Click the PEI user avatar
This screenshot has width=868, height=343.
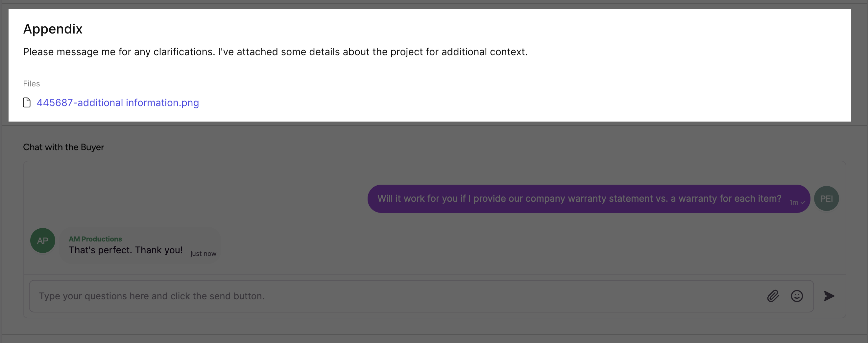click(826, 198)
